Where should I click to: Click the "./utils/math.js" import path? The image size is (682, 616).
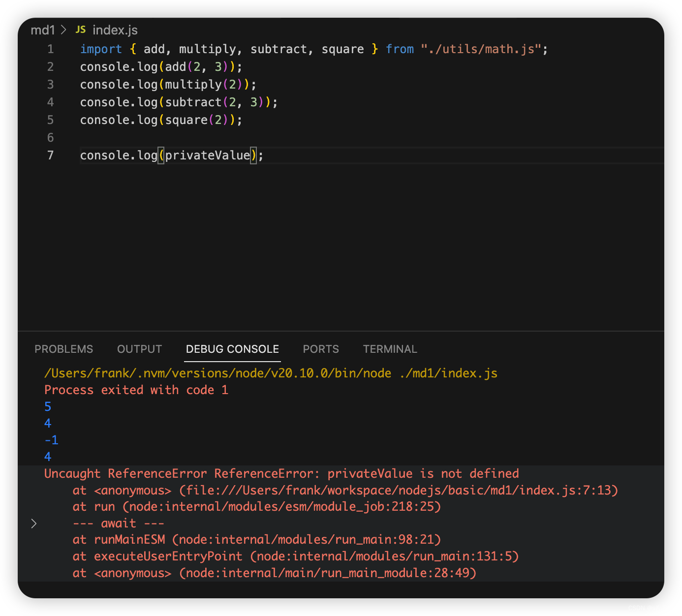point(481,49)
